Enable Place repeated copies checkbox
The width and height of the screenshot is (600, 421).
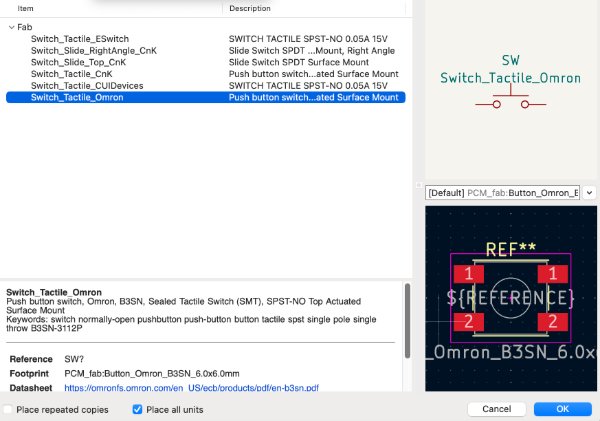pos(8,410)
